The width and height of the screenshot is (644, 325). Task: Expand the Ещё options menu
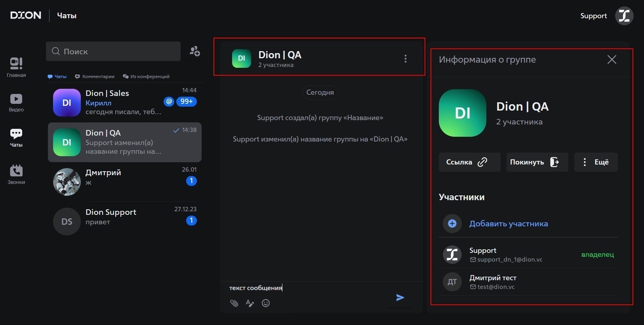596,162
